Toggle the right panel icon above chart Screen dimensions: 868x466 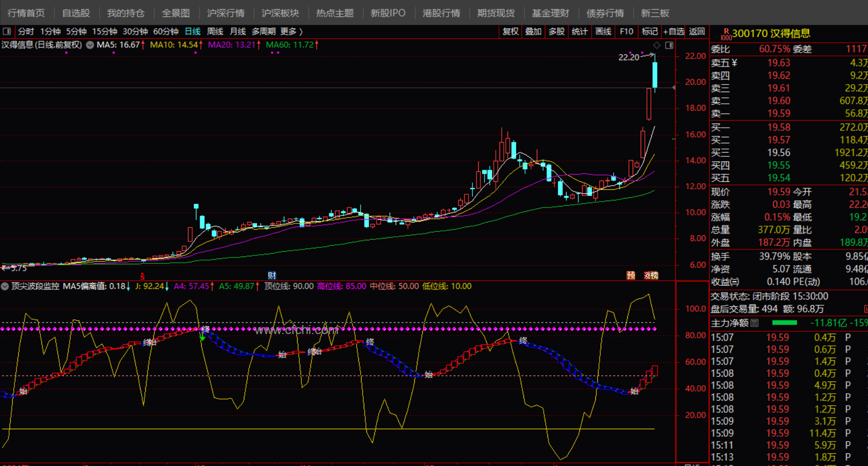[669, 45]
